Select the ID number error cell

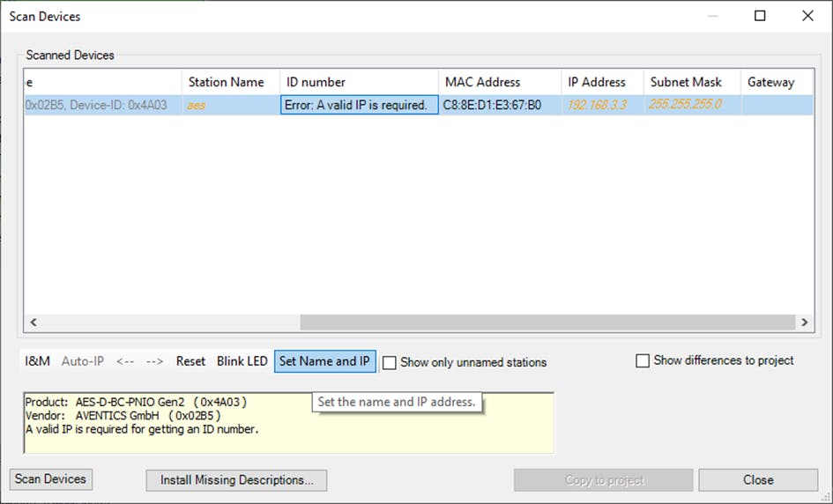point(359,105)
